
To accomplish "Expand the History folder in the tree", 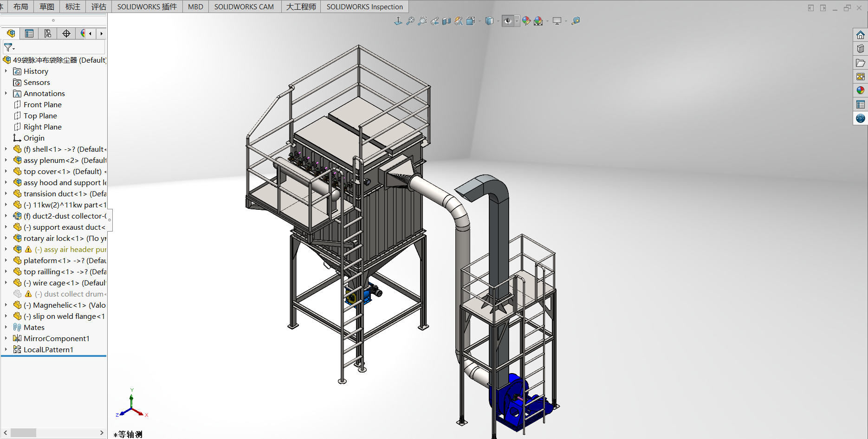I will (6, 71).
